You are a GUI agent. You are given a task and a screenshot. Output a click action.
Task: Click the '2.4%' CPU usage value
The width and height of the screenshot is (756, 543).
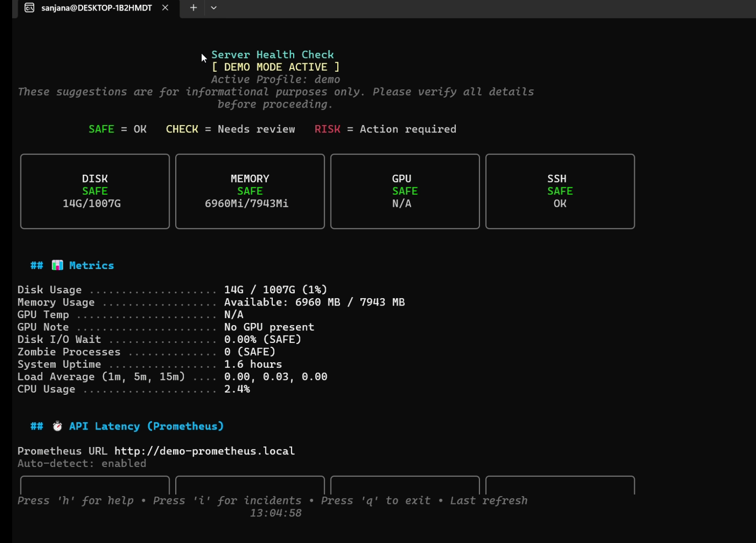237,389
